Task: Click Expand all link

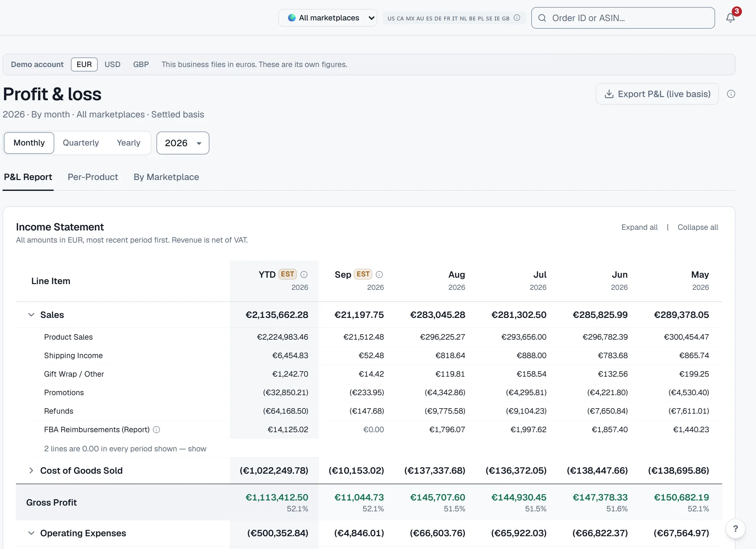Action: [x=639, y=227]
